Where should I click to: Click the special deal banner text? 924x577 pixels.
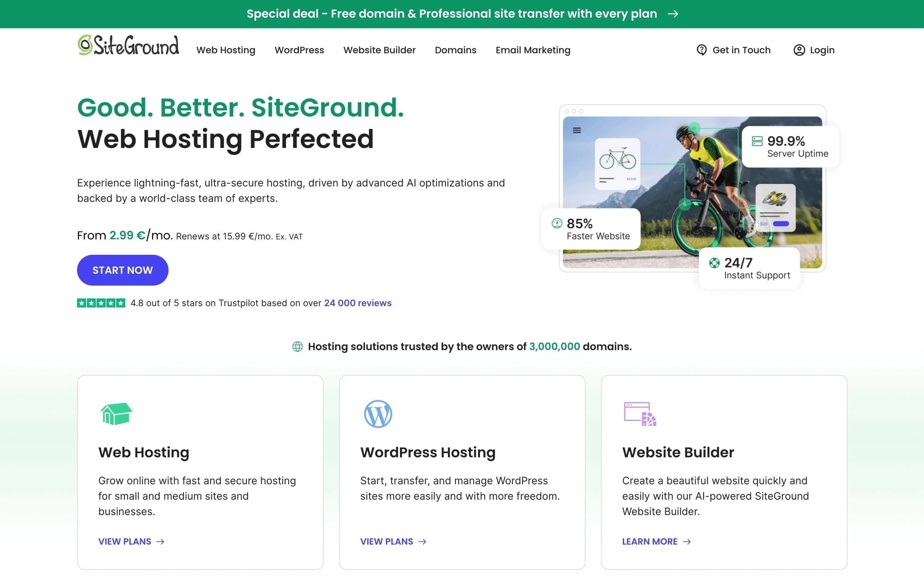point(451,14)
